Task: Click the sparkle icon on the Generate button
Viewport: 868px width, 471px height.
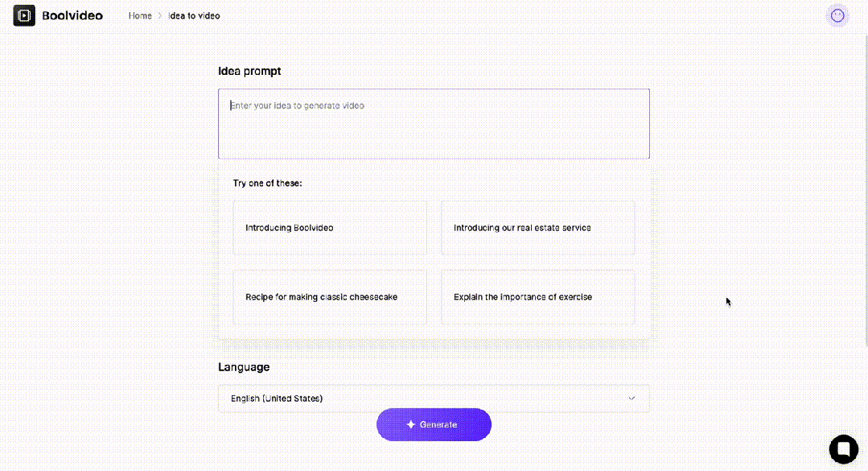Action: (x=410, y=424)
